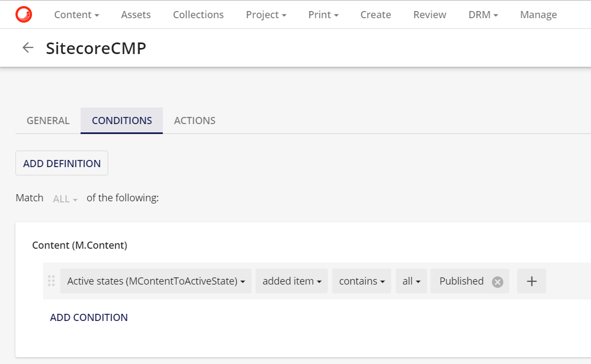The height and width of the screenshot is (364, 591).
Task: Open the all quantifier dropdown
Action: click(x=411, y=281)
